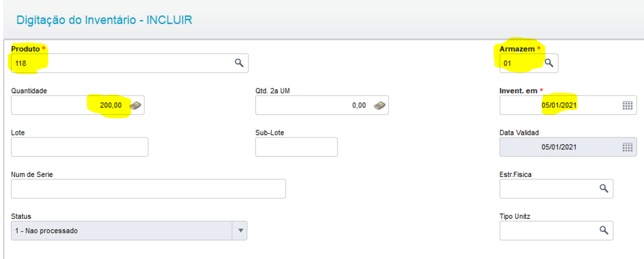Image resolution: width=644 pixels, height=259 pixels.
Task: Focus the Estr.Fisica input field
Action: [556, 189]
